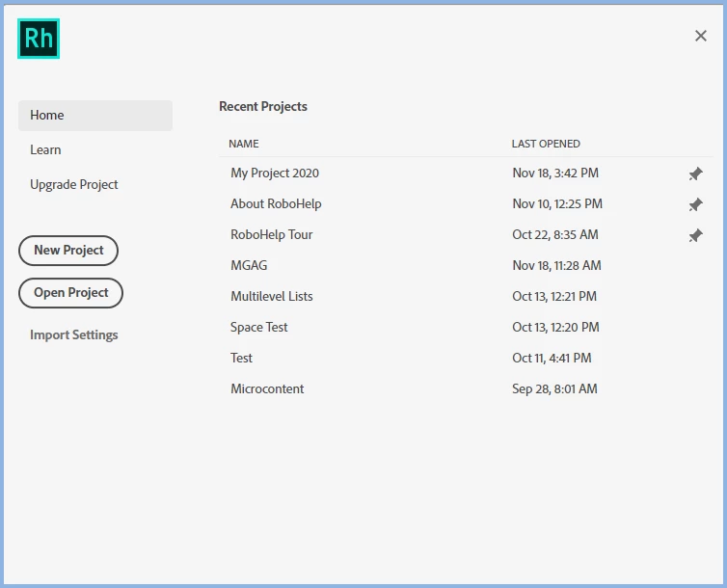Select the Nov 10, 12:25 PM date
The width and height of the screenshot is (727, 588).
click(557, 204)
